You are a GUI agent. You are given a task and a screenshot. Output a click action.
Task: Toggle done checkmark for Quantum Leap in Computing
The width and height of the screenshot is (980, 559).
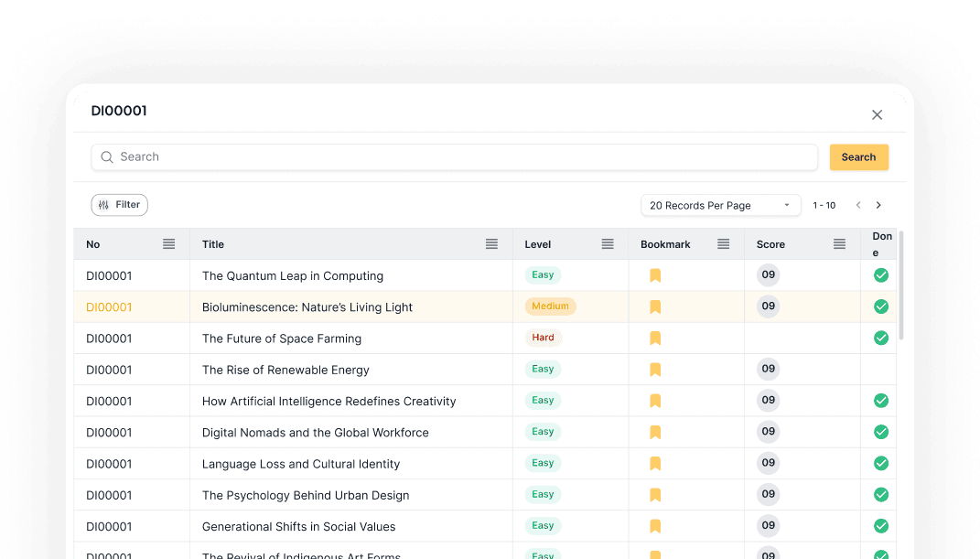(x=881, y=275)
